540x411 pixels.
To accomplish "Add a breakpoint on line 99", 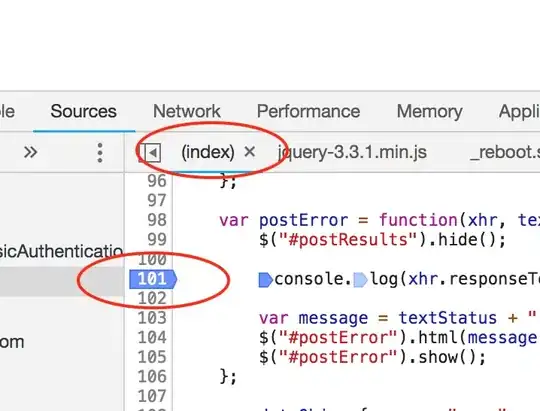I will [x=157, y=239].
